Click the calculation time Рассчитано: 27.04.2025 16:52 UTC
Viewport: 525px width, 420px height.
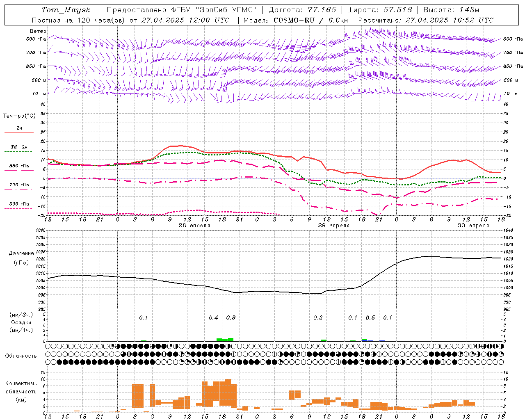tap(426, 20)
